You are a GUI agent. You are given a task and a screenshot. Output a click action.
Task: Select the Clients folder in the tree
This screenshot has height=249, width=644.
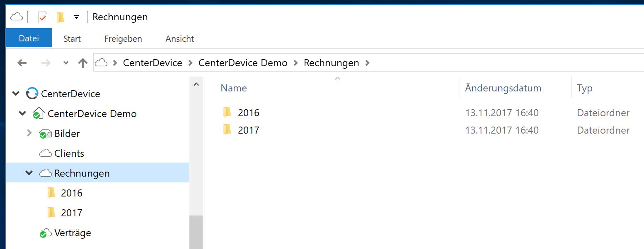69,153
